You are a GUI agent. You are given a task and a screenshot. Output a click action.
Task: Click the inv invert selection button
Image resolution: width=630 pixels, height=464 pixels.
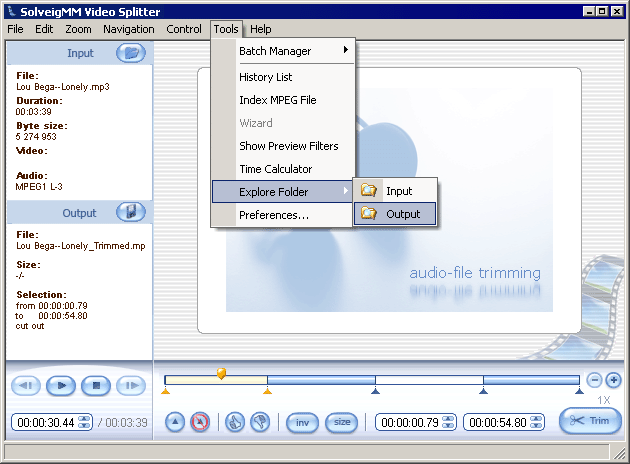[x=302, y=423]
